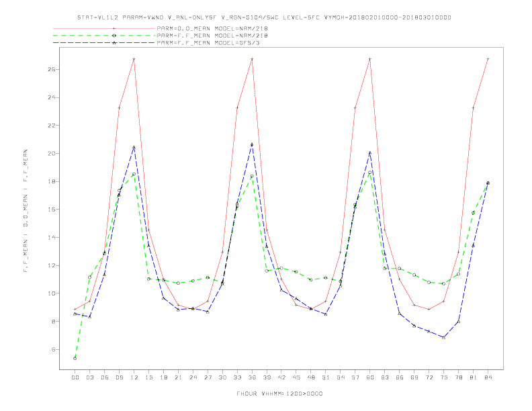This screenshot has width=532, height=411.
Task: Select legend entry PARM=F.F_MEAN MODEL=GFS/3
Action: pos(208,43)
